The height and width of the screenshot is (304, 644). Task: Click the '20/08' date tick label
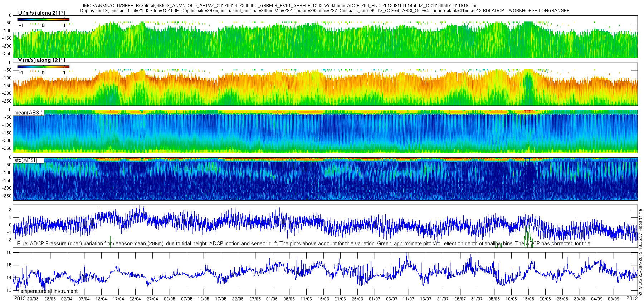(545, 299)
